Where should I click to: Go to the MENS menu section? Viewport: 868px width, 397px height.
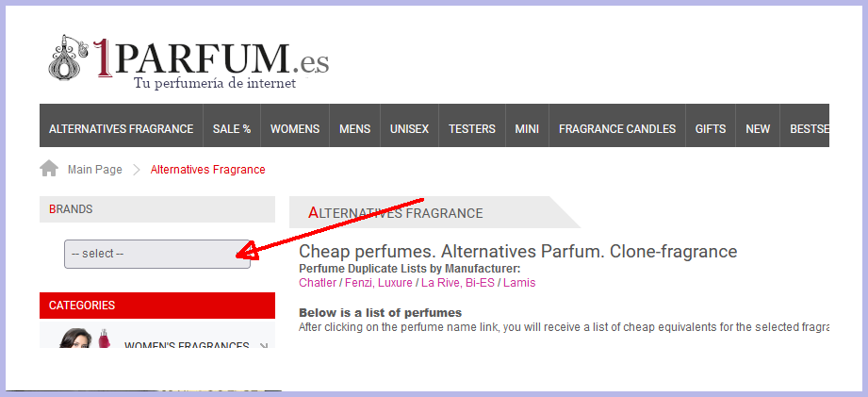355,129
